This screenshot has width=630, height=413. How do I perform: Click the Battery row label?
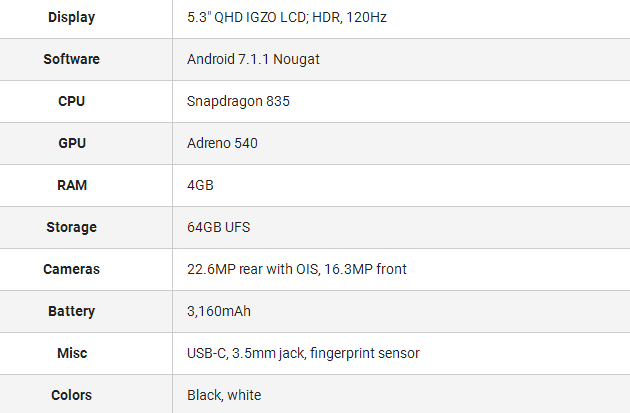[71, 311]
